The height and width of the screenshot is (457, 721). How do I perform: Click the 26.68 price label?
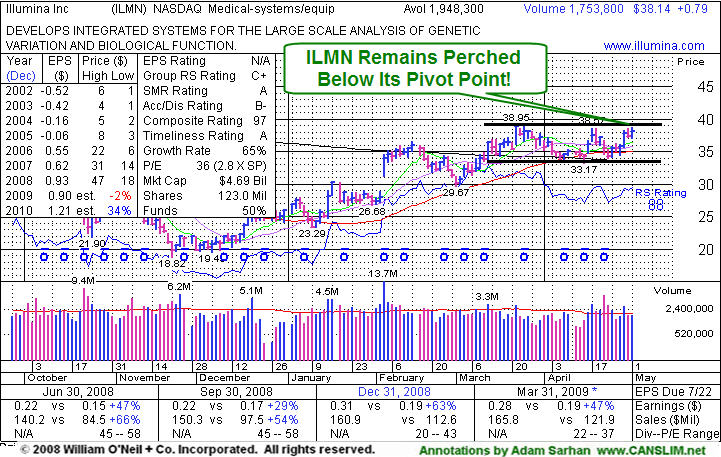(x=372, y=211)
